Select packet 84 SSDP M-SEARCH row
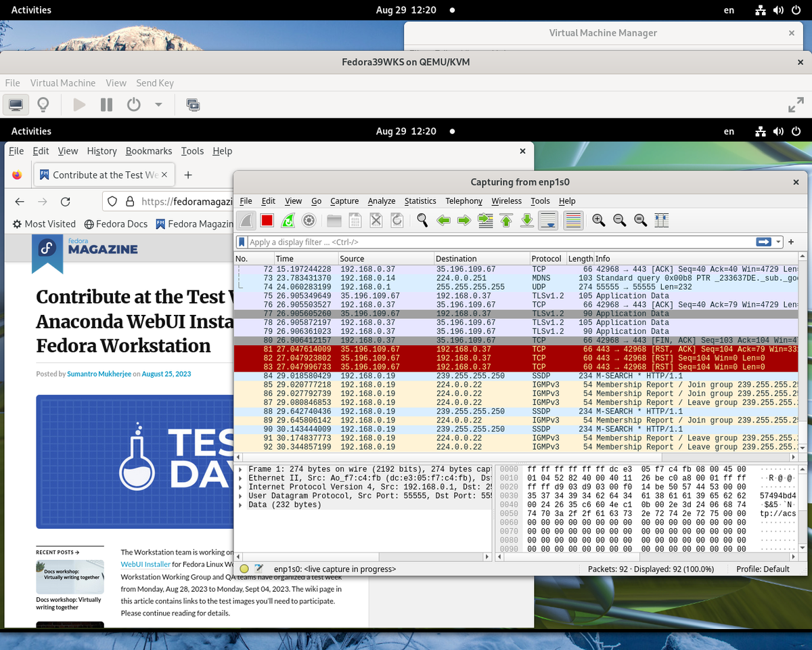 click(x=516, y=376)
